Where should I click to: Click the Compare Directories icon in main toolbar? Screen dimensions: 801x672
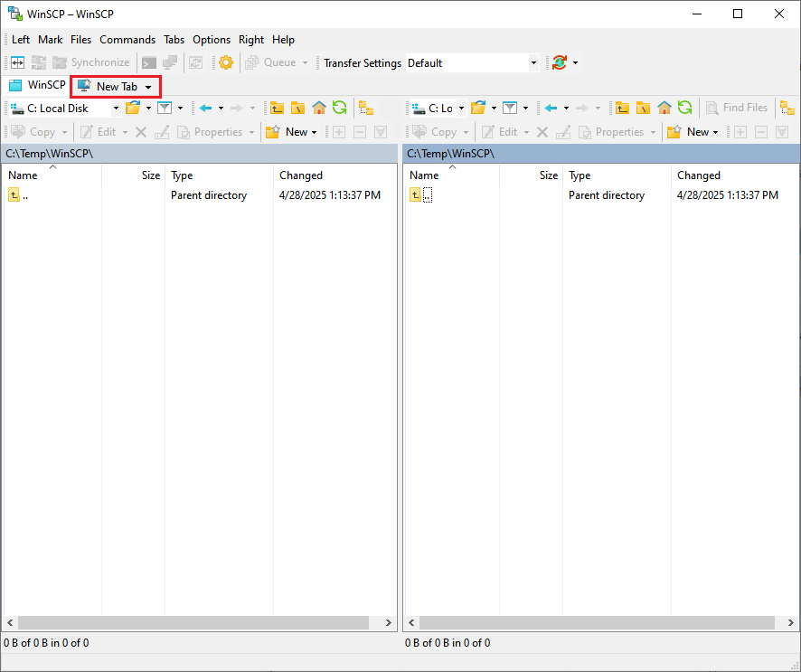point(17,62)
